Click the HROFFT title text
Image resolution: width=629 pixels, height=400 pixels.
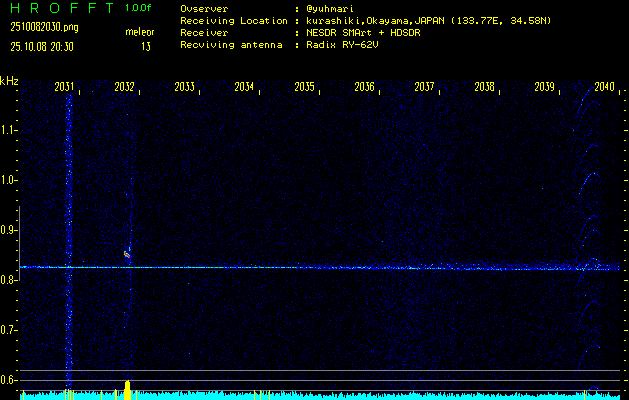[x=60, y=8]
